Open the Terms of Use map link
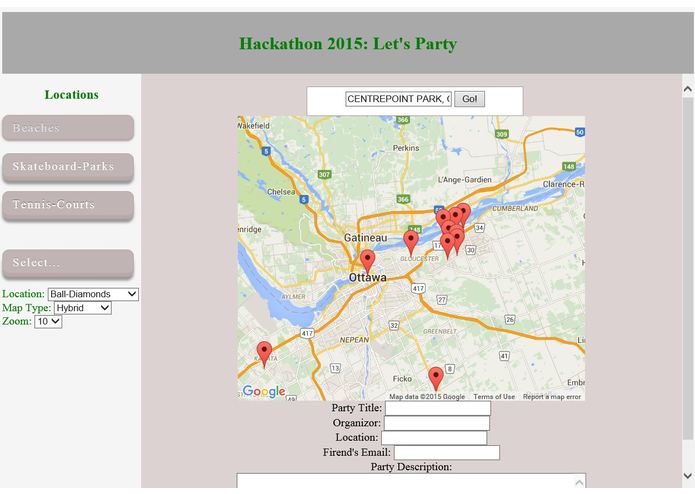This screenshot has width=695, height=494. pos(494,397)
